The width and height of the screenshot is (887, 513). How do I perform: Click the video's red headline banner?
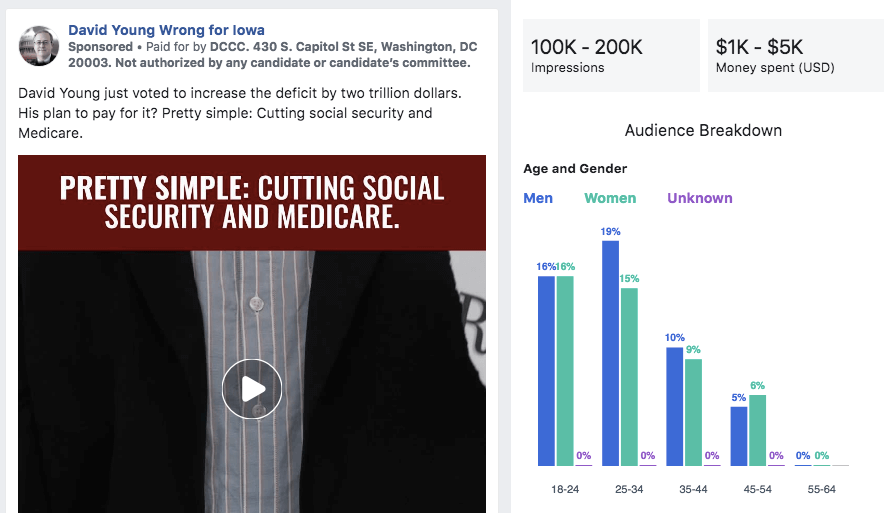252,202
